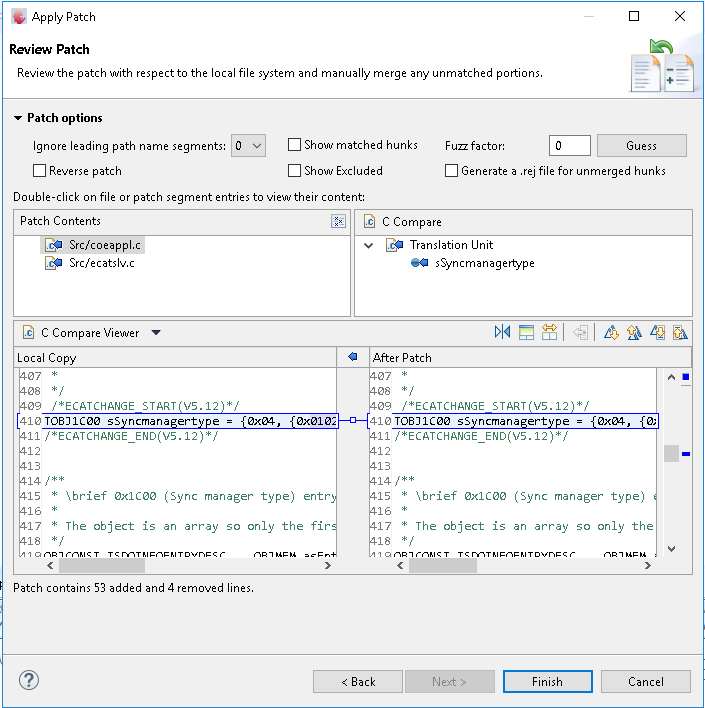Screen dimensions: 705x708
Task: Click the double-arrow swap sides icon
Action: point(549,333)
